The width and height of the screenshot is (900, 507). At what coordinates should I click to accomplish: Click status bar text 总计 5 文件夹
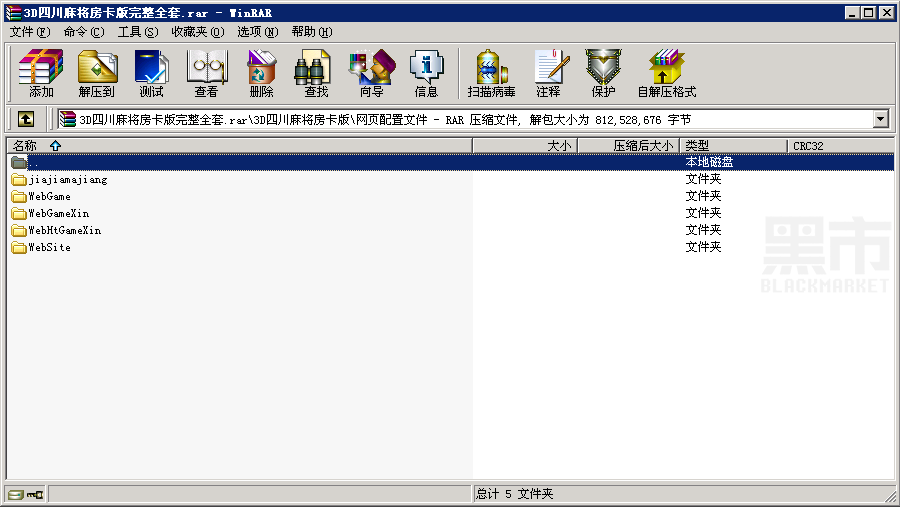click(x=515, y=494)
